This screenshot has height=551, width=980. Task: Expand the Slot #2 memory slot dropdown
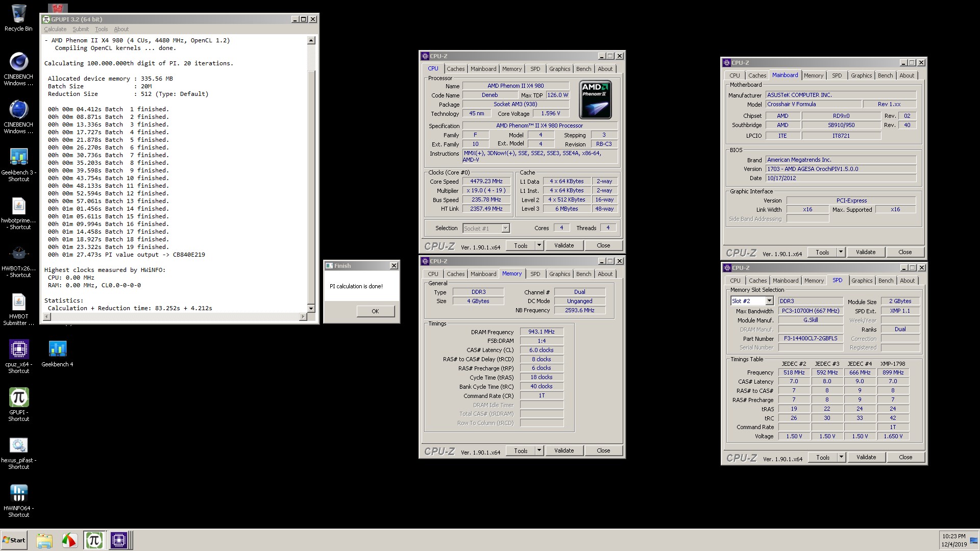(x=769, y=301)
